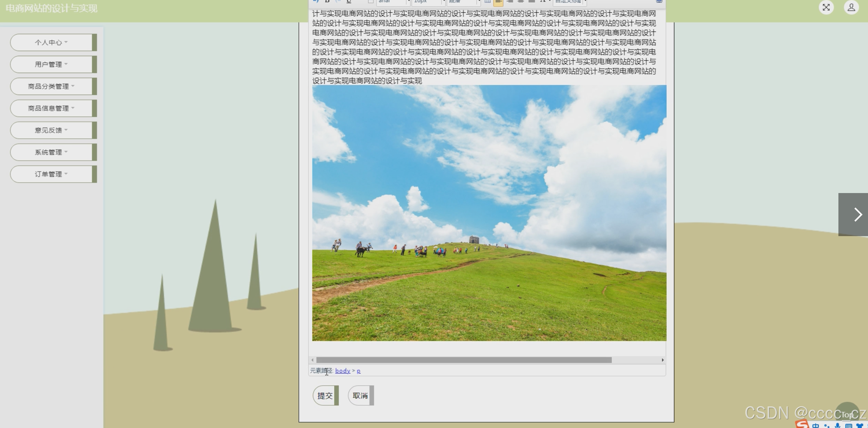Viewport: 868px width, 428px height.
Task: Click the editor horizontal scrollbar thumb
Action: coord(463,360)
